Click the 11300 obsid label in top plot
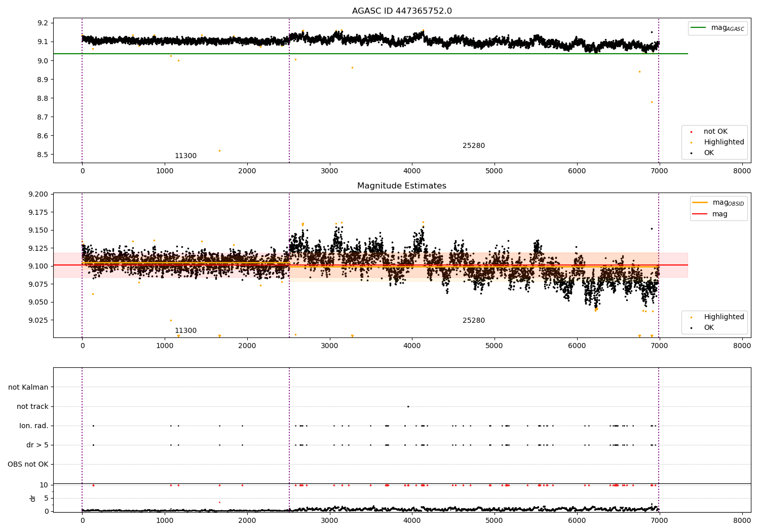 (x=185, y=156)
